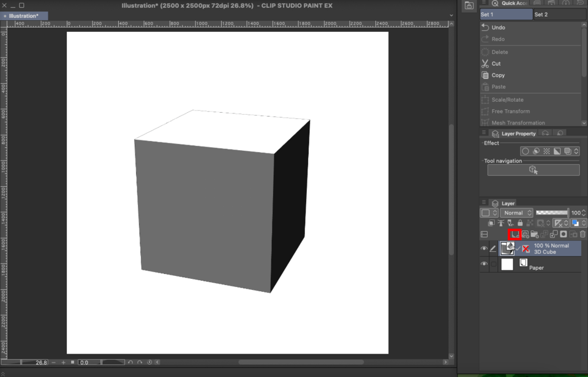Viewport: 588px width, 377px height.
Task: Toggle Lock Transparent Pixel icon
Action: 530,223
